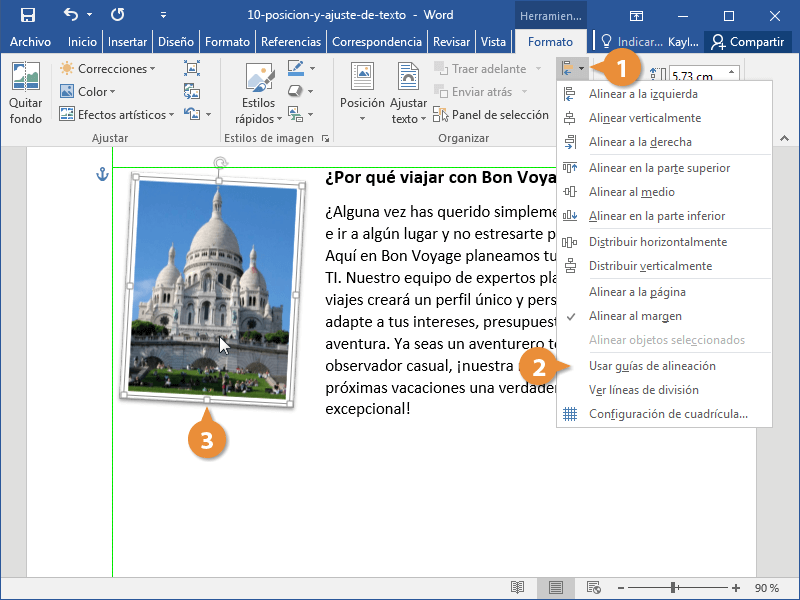Expand the Correcciones dropdown

pos(108,69)
